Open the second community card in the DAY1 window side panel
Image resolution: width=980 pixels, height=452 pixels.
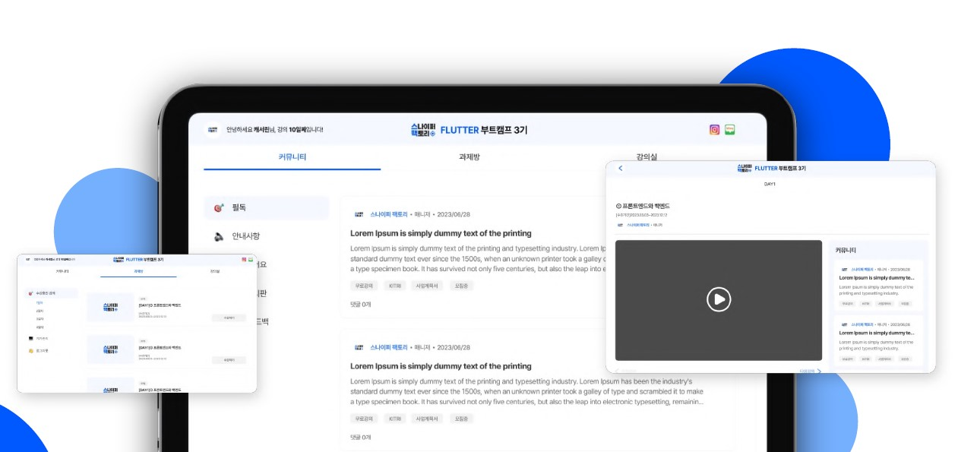(879, 340)
